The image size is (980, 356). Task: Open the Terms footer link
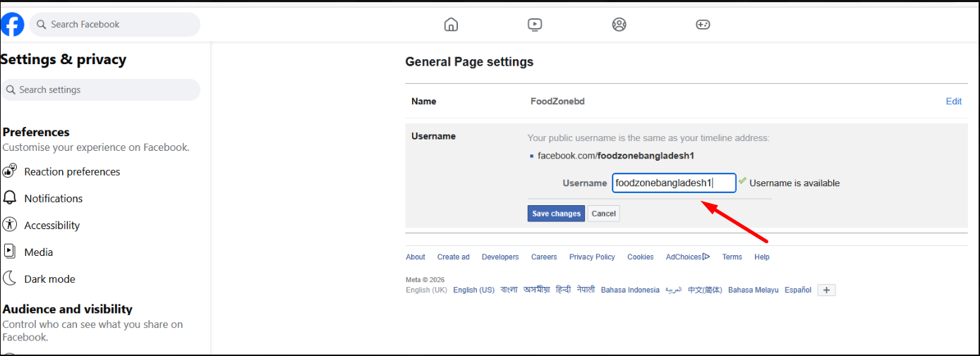coord(732,257)
